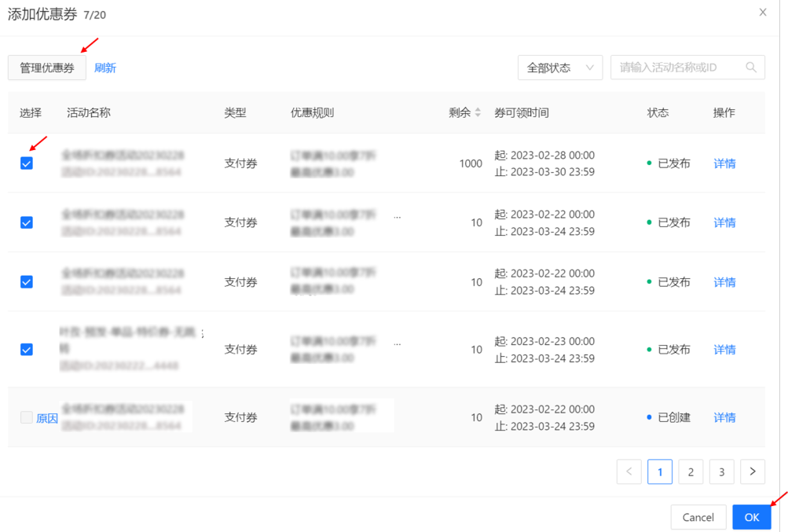Click the 刷新 link
Screen dimensions: 788x532
tap(105, 68)
